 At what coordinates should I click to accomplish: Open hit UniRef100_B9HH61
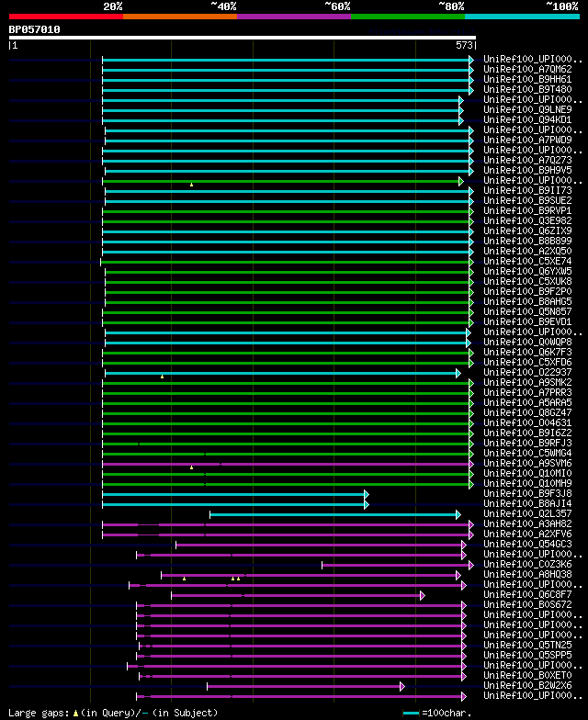527,79
